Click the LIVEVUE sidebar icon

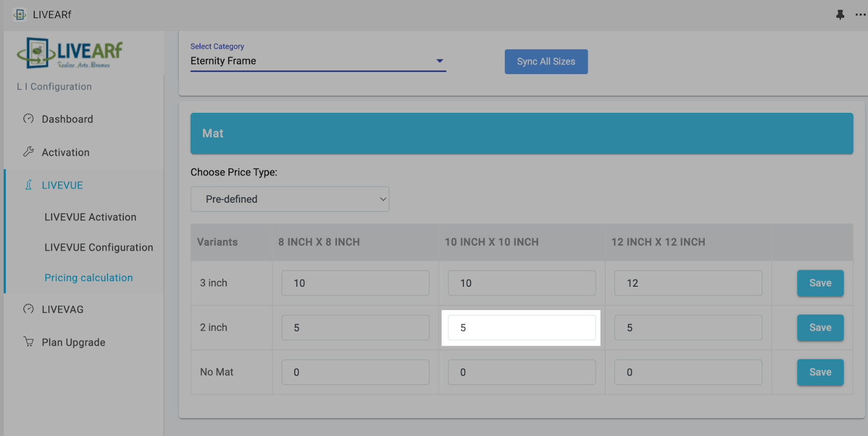[29, 185]
